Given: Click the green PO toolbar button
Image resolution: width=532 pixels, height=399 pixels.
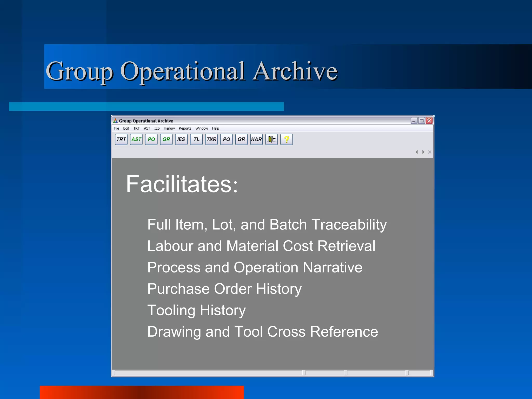Looking at the screenshot, I should pos(151,139).
